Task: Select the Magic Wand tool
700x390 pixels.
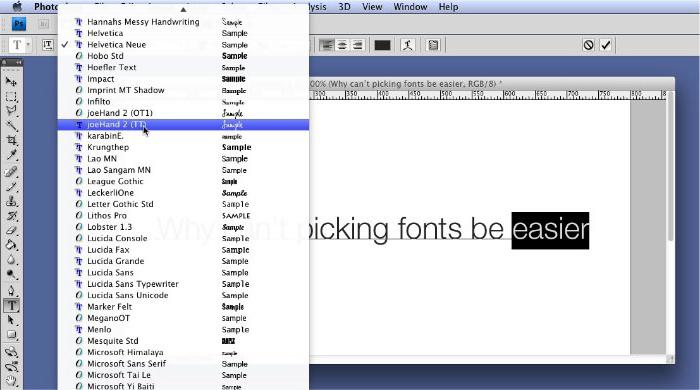Action: 11,126
